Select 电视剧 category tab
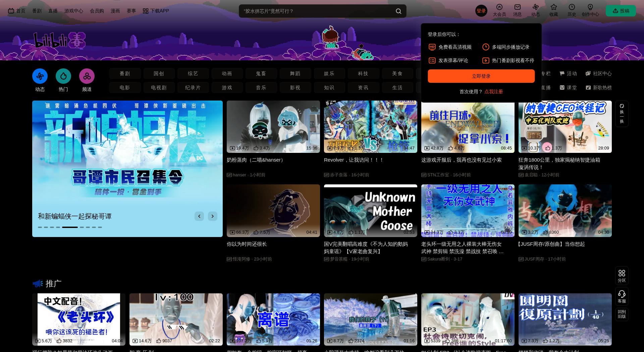This screenshot has height=352, width=644. [x=159, y=87]
